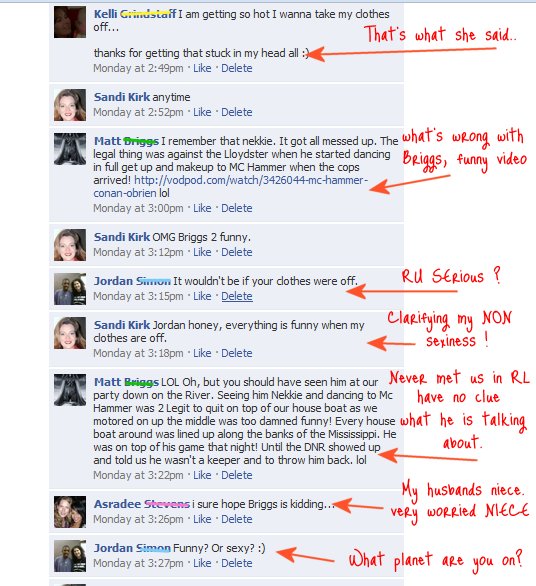The image size is (536, 586).
Task: Open Matt's Darth Vader avatar at 3:00pm comment
Action: point(70,149)
